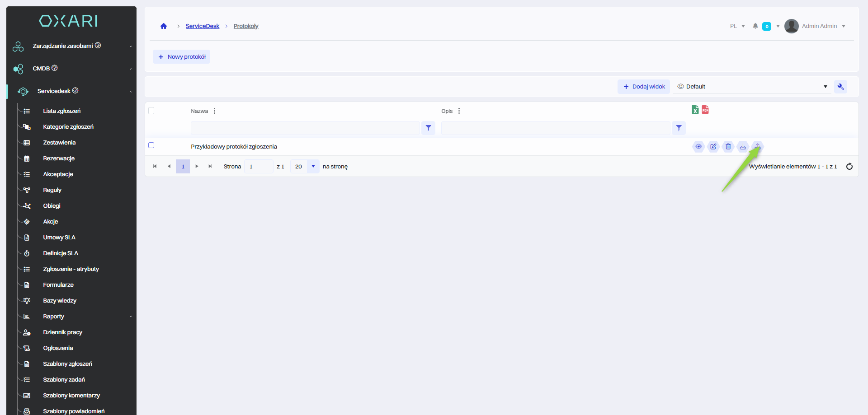Click the Nowy protokół button
The width and height of the screenshot is (868, 415).
tap(182, 57)
